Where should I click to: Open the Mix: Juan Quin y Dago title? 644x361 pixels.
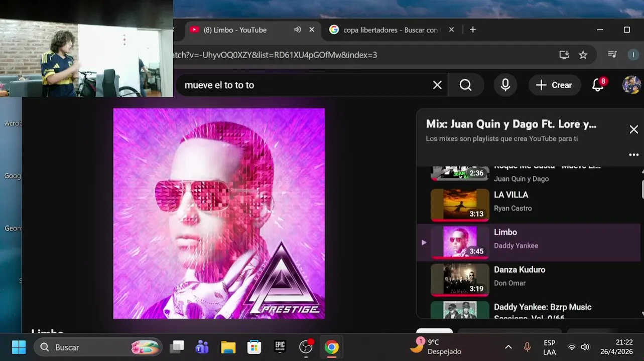click(511, 124)
